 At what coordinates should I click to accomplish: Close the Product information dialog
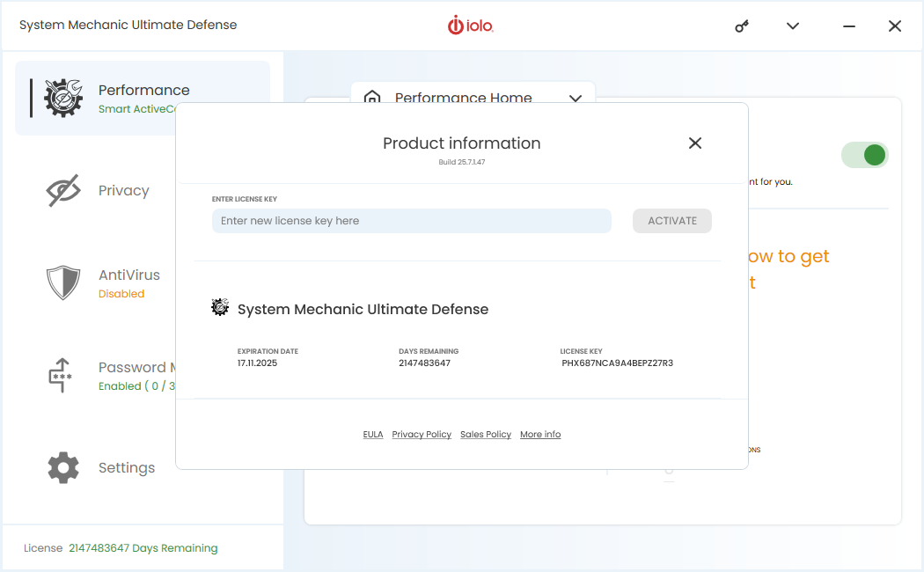coord(695,143)
